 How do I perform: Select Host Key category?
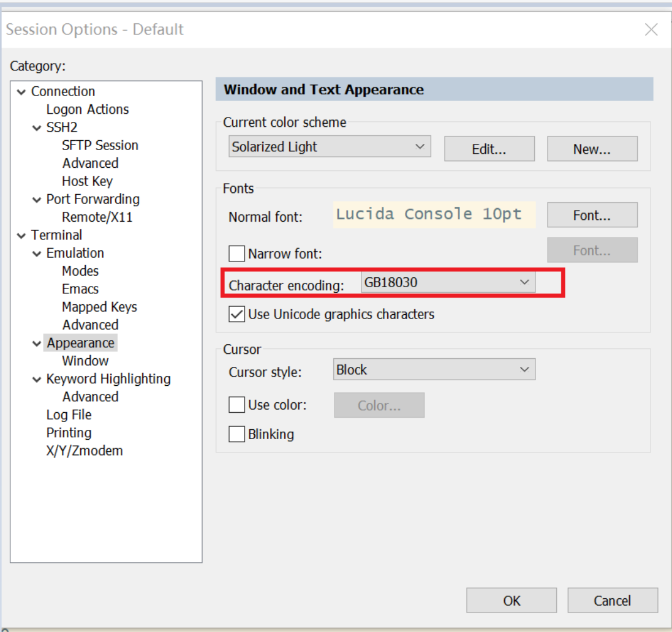click(x=87, y=181)
